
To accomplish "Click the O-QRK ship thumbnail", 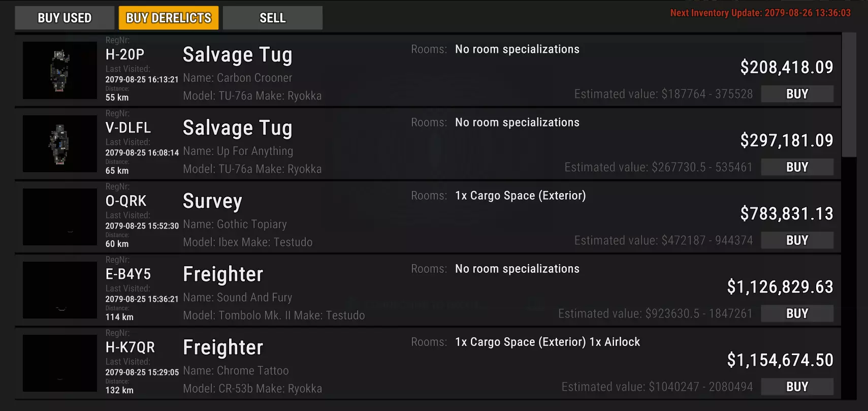I will point(60,217).
